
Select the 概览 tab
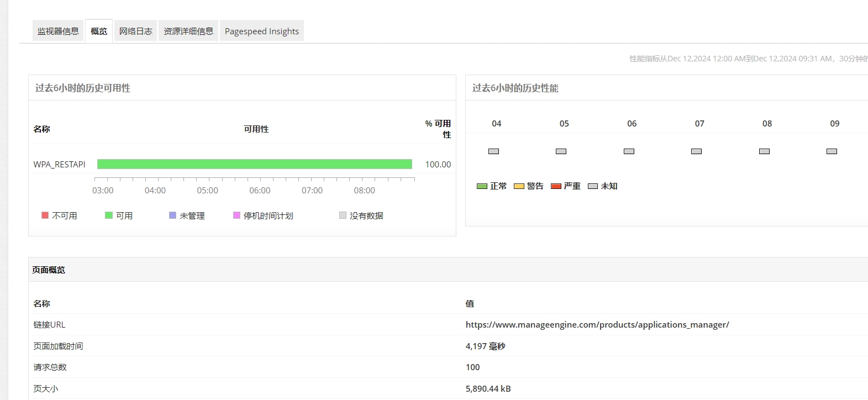click(x=99, y=31)
